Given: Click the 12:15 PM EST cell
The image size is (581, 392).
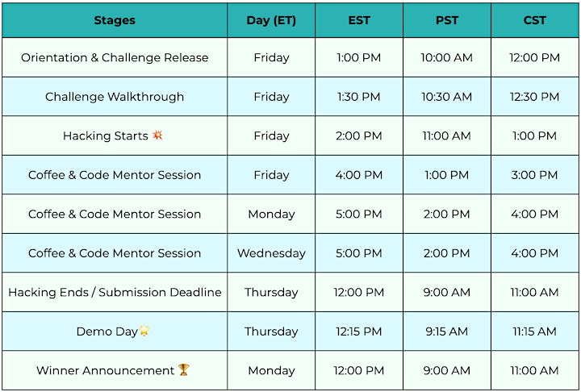Looking at the screenshot, I should point(359,332).
